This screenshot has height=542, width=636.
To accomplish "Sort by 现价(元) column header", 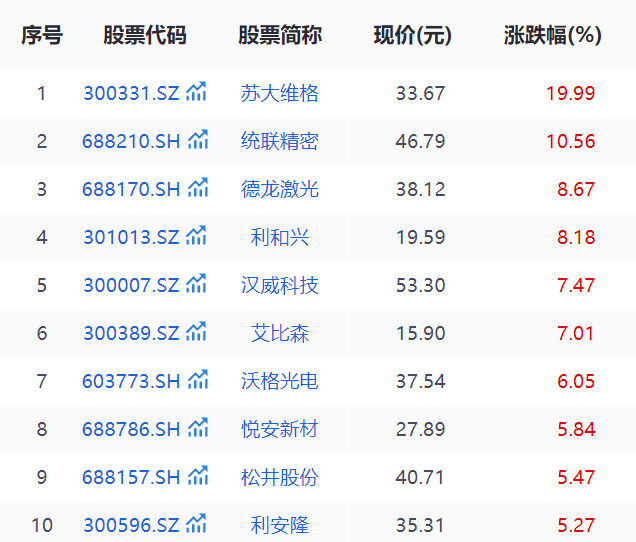I will [x=413, y=36].
